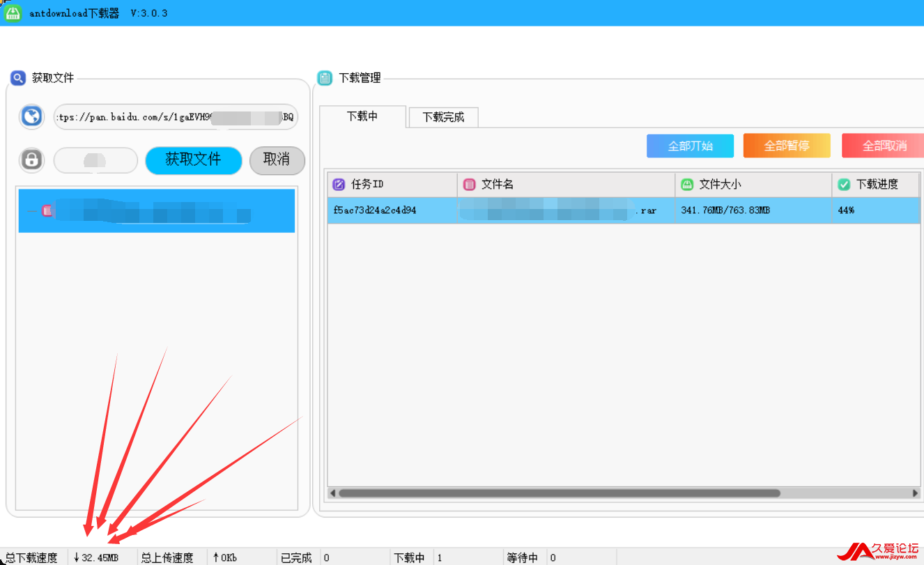This screenshot has width=924, height=565.
Task: Click the 等待中 status label
Action: [523, 558]
